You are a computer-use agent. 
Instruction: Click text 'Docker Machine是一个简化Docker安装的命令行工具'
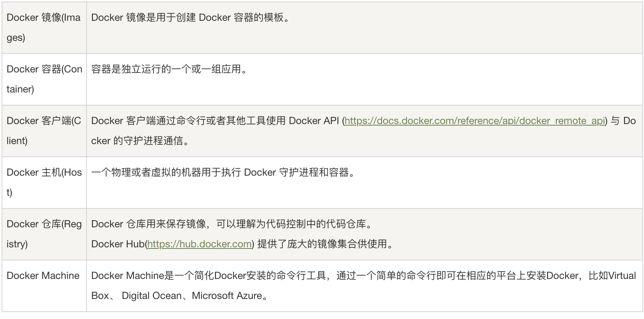(209, 276)
